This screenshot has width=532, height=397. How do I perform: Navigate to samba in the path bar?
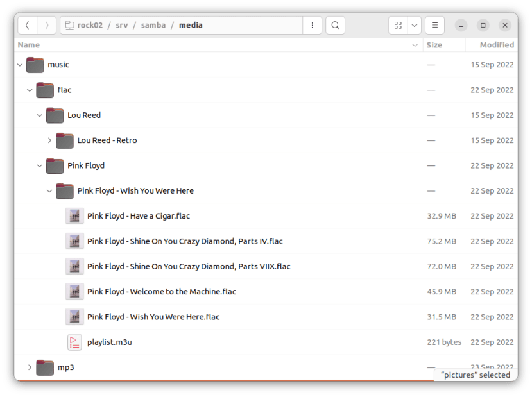[153, 26]
